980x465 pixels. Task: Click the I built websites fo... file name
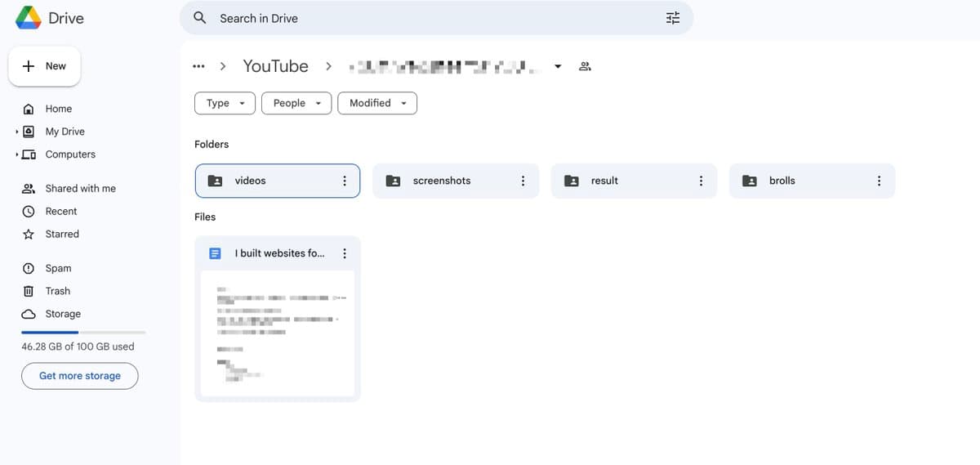point(279,253)
